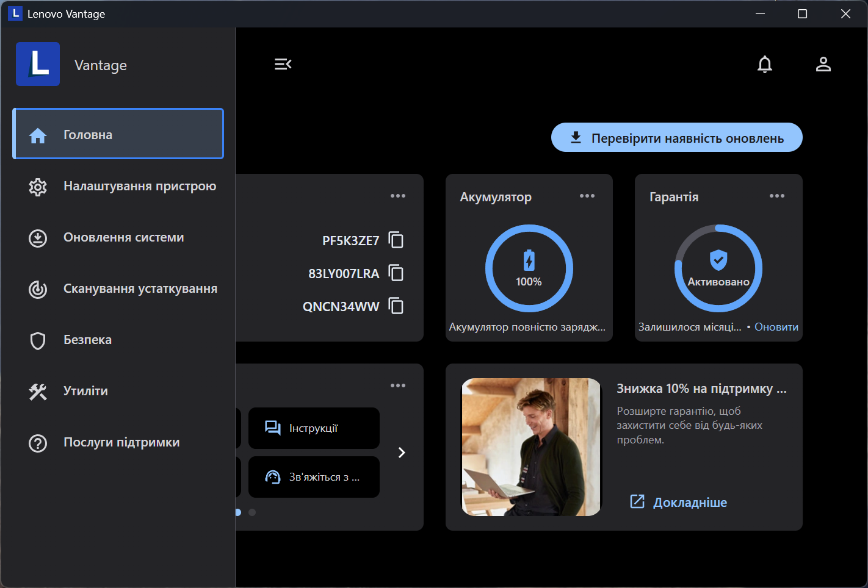
Task: Click the Lenovo Vantage logo in the sidebar
Action: coord(38,64)
